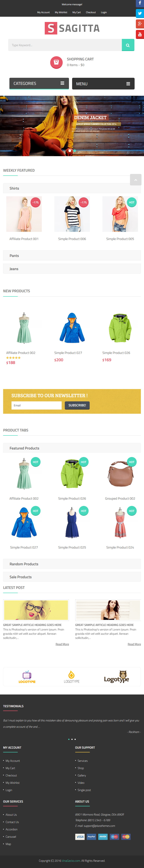Open the Random Products tab
The height and width of the screenshot is (868, 144).
(x=72, y=564)
